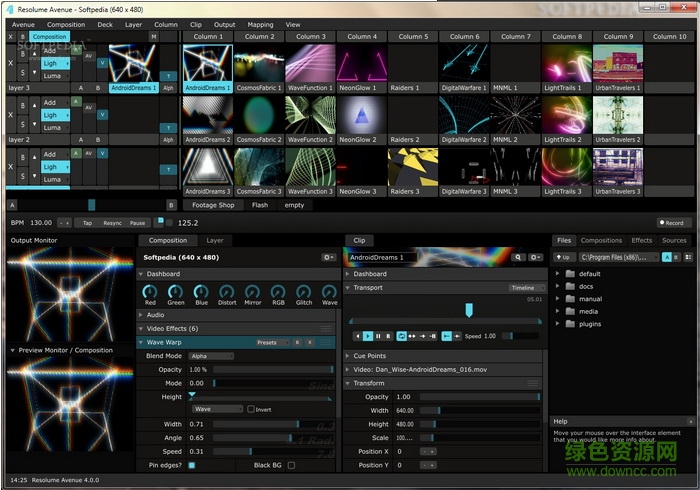Image resolution: width=700 pixels, height=490 pixels.
Task: Check the Invert option under Height
Action: (x=251, y=409)
